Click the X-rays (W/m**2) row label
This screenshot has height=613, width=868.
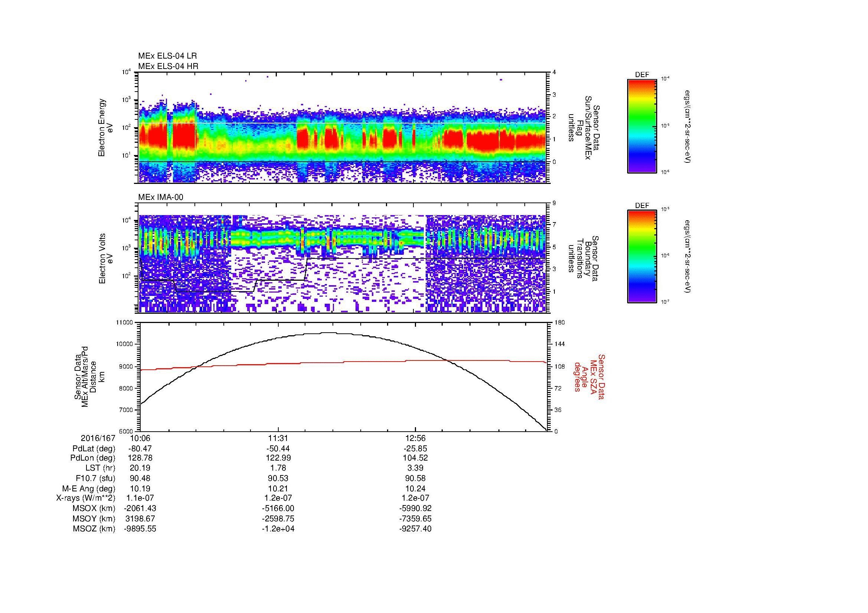(86, 498)
